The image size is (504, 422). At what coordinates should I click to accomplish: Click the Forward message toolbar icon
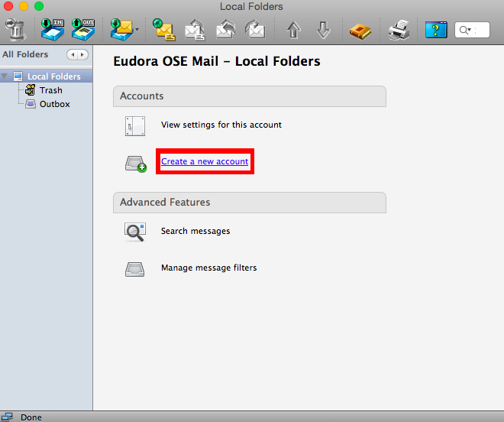[x=255, y=30]
